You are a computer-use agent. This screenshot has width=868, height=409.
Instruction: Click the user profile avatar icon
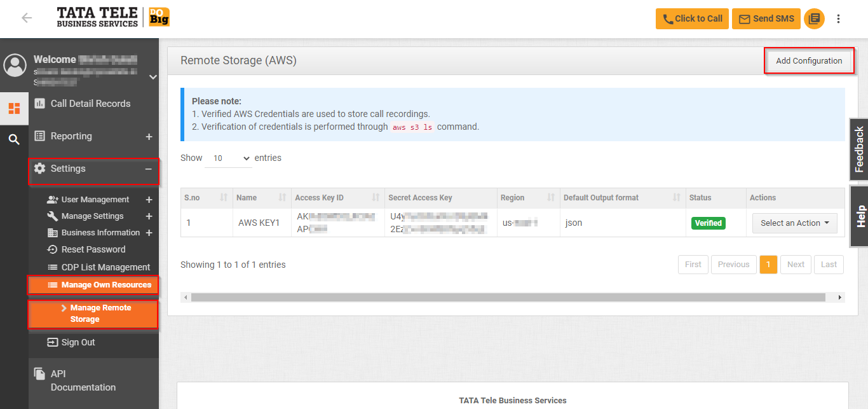point(15,66)
